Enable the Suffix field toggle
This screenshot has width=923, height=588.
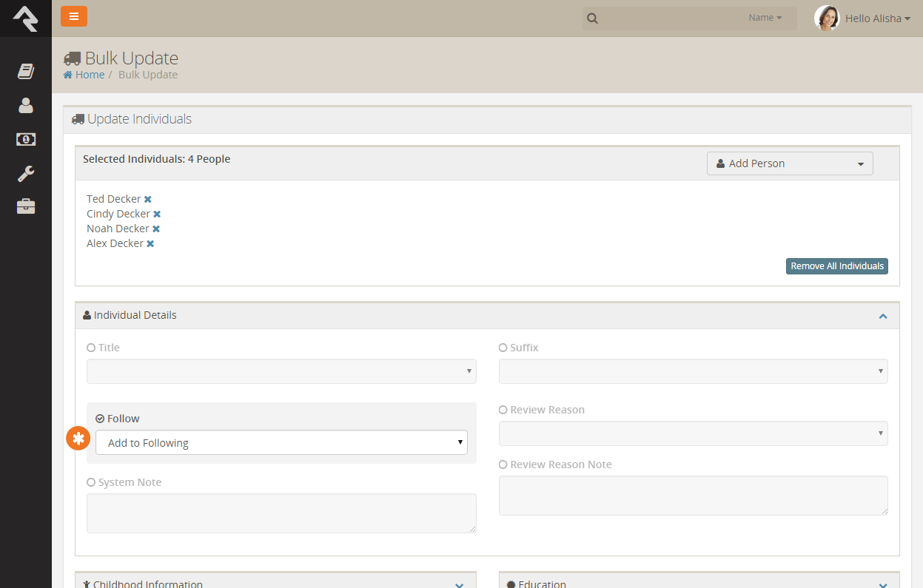[503, 348]
